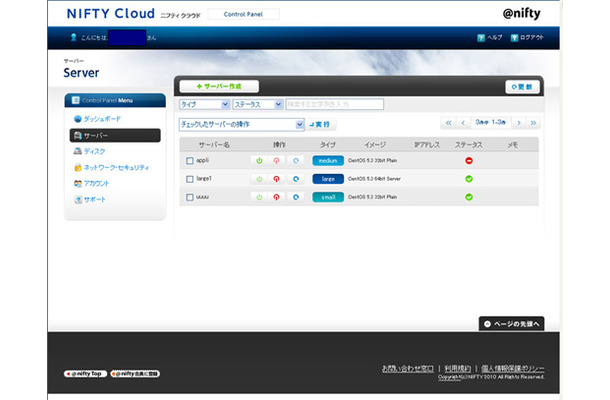Go to last page with double-right arrow
This screenshot has width=610, height=400.
533,123
